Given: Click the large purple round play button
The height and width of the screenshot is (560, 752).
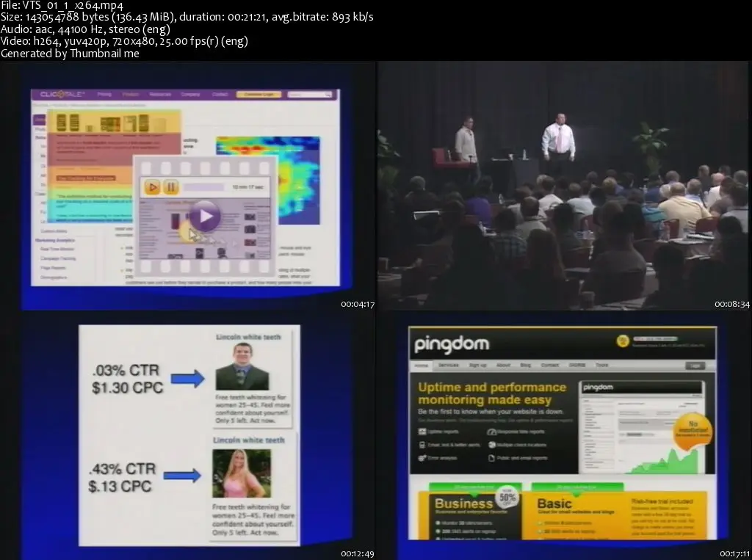Looking at the screenshot, I should [x=205, y=217].
